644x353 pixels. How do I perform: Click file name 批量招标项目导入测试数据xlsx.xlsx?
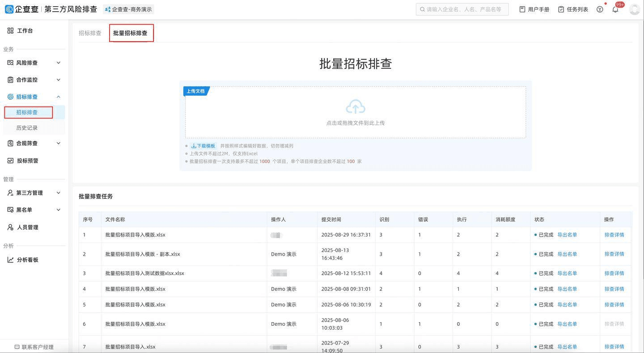pos(144,273)
